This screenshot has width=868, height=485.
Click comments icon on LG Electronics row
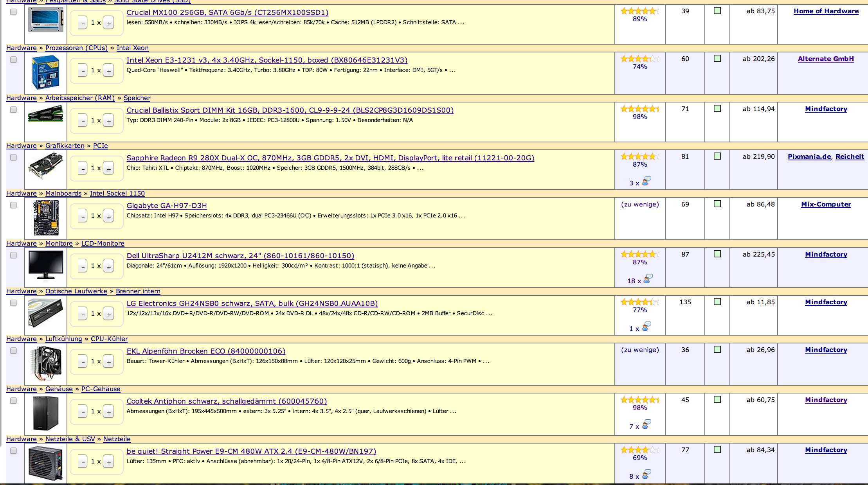click(x=646, y=327)
